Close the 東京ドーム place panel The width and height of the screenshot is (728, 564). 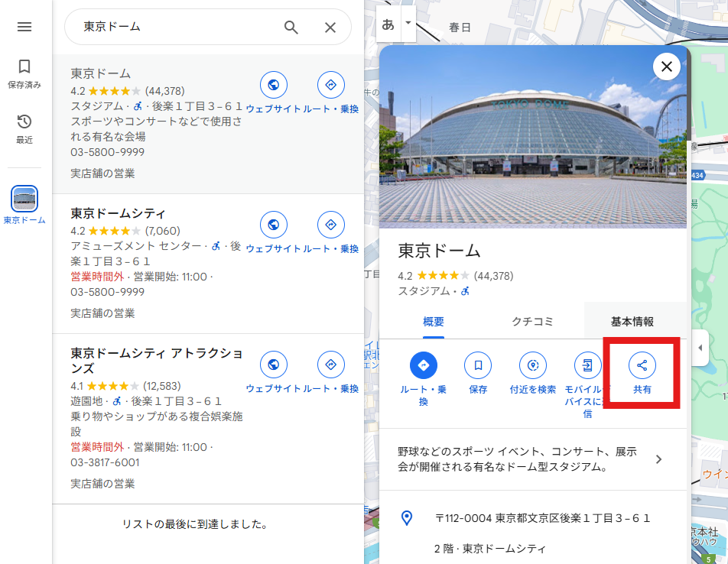pyautogui.click(x=667, y=66)
